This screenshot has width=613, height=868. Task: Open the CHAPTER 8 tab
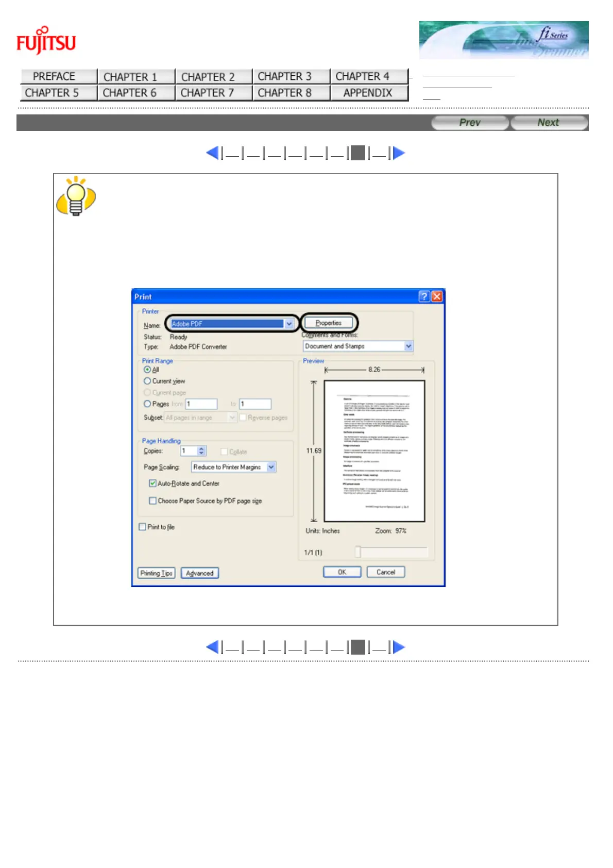pos(291,93)
